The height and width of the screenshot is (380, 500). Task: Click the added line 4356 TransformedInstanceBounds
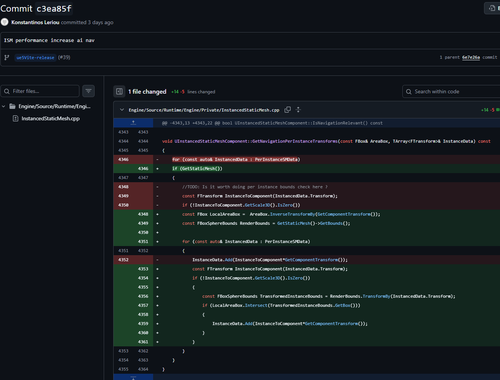tap(329, 296)
